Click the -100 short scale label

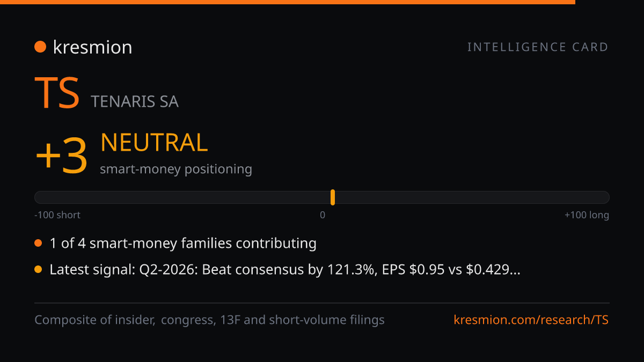click(57, 215)
